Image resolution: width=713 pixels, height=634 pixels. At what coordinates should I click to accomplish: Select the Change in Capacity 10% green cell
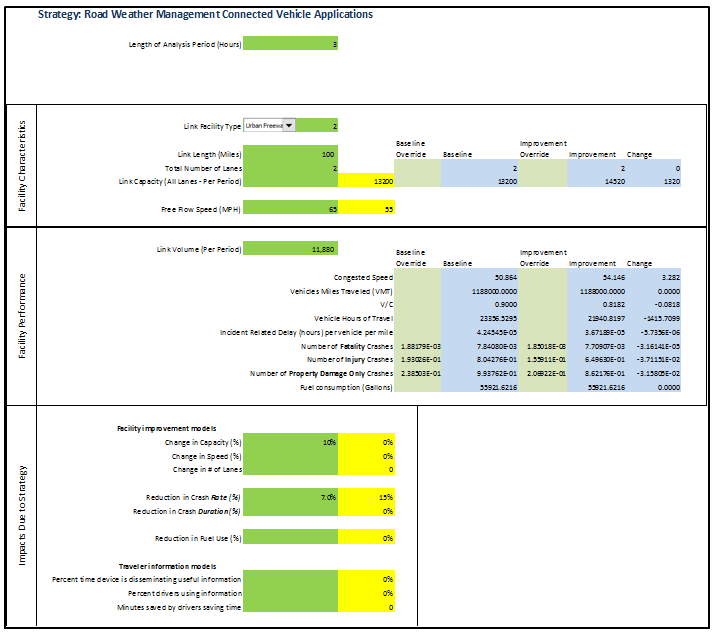tap(290, 442)
